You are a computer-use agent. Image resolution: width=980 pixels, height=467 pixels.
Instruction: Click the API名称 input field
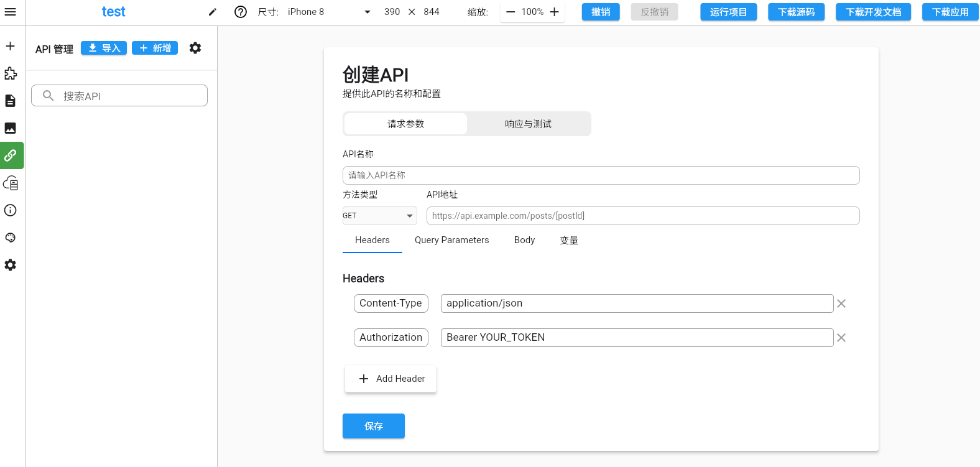(601, 175)
